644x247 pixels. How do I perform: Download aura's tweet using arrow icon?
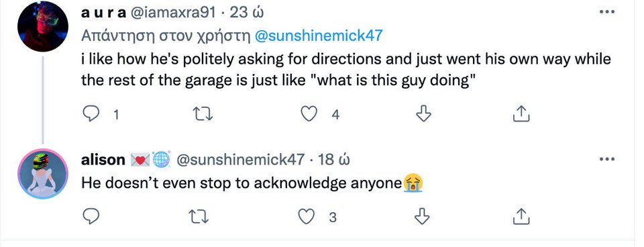pyautogui.click(x=423, y=114)
